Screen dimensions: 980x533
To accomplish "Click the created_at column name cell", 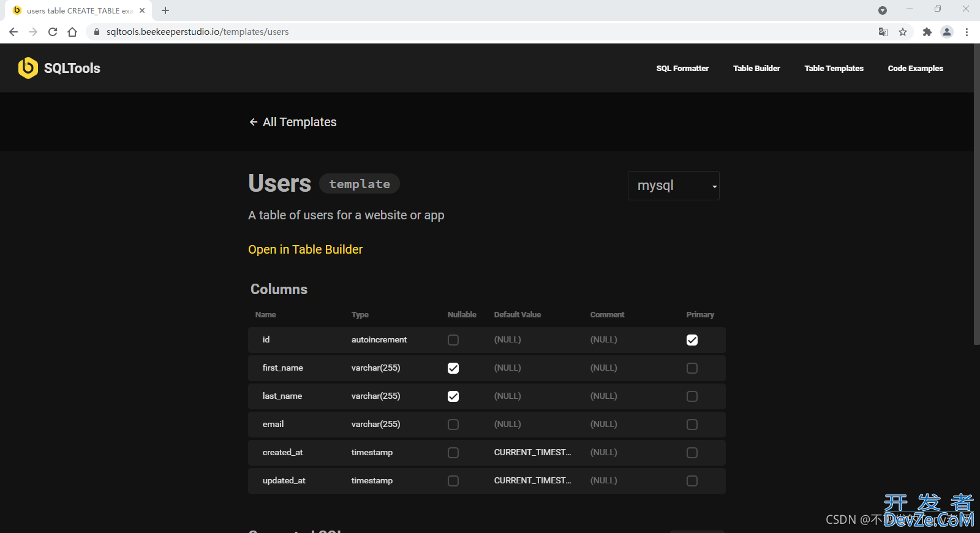I will tap(282, 452).
